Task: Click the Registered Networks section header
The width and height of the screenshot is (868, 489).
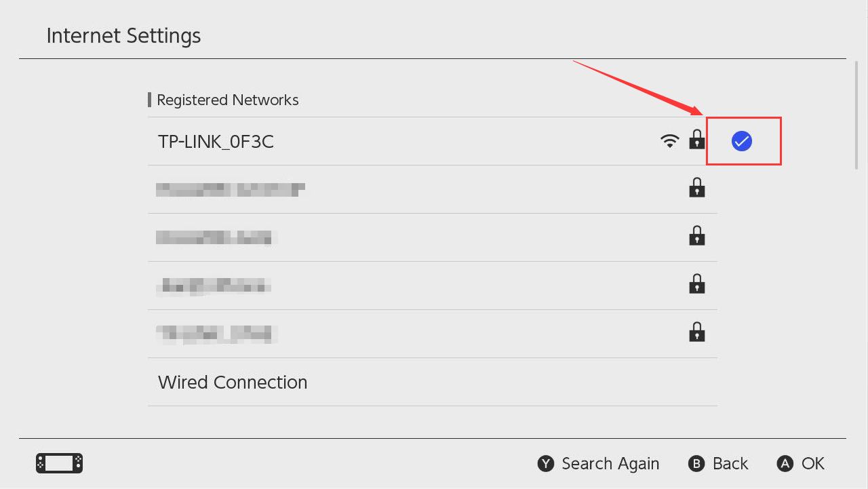Action: pyautogui.click(x=227, y=100)
